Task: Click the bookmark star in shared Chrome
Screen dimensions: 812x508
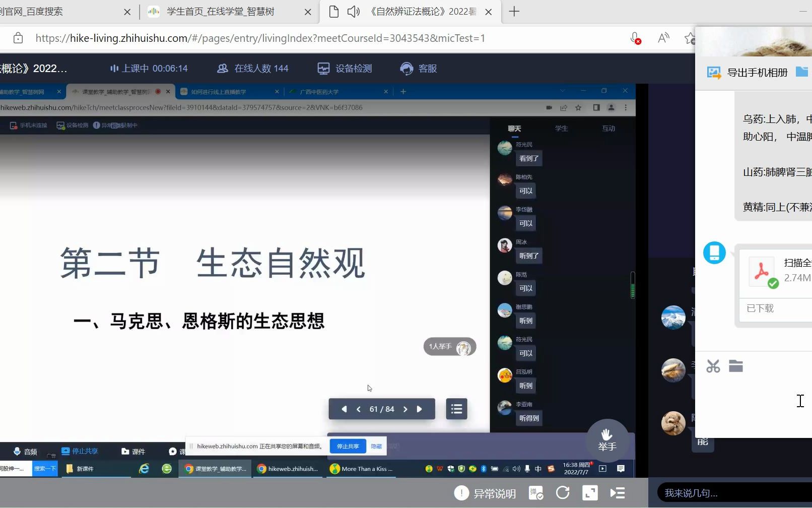Action: 578,107
